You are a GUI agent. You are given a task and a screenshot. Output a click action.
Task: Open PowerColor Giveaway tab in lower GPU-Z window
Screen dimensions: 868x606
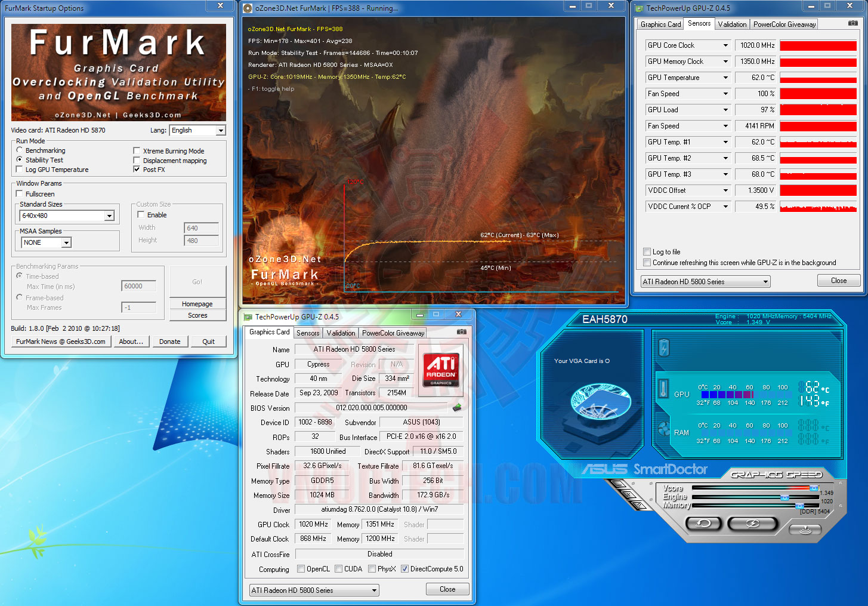[393, 333]
